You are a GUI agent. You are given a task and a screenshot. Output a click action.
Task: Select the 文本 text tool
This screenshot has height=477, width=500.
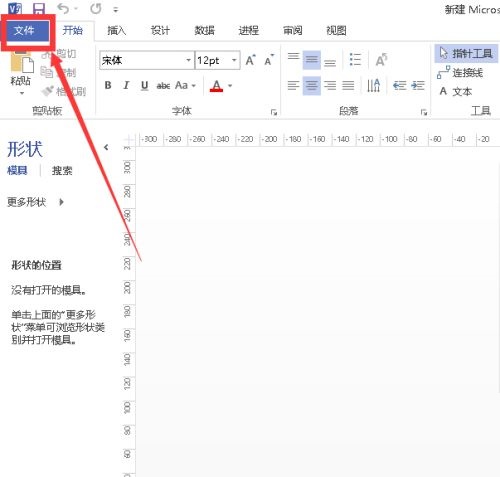(x=455, y=91)
